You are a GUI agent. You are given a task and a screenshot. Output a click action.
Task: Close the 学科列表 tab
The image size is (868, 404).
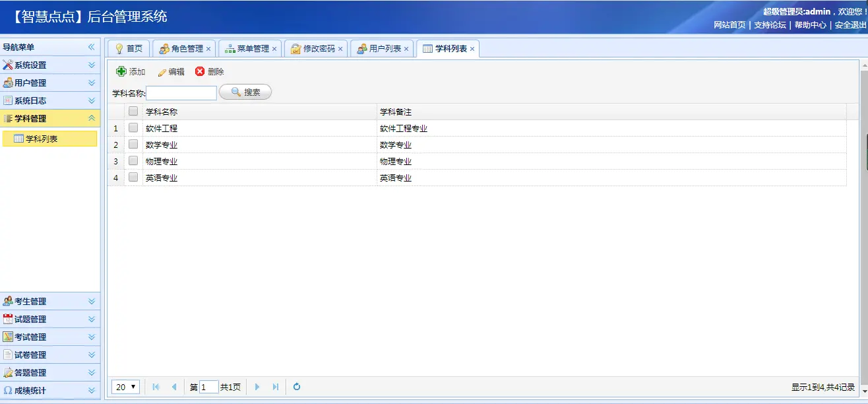click(x=472, y=49)
